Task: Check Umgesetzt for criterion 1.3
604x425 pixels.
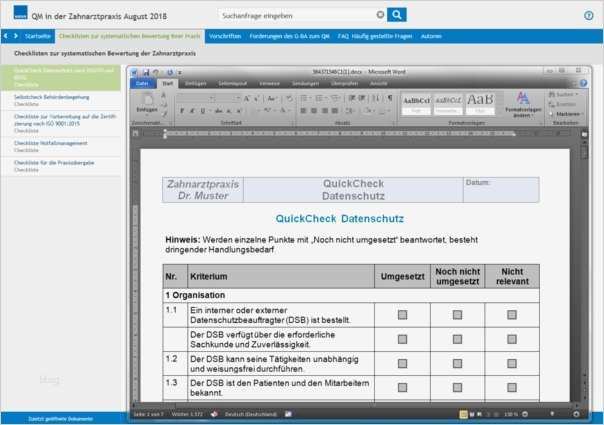Action: pos(402,387)
